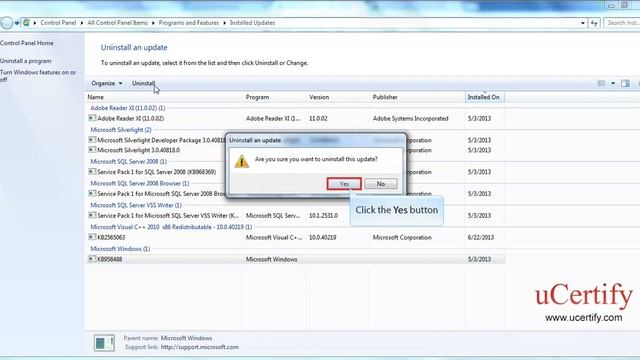Click Control Panel in breadcrumb path
The width and height of the screenshot is (640, 360).
pyautogui.click(x=58, y=23)
